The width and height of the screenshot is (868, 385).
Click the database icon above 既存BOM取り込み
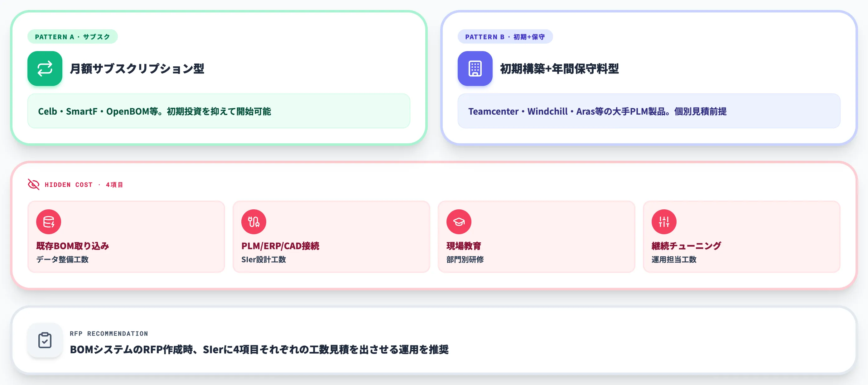click(x=49, y=222)
